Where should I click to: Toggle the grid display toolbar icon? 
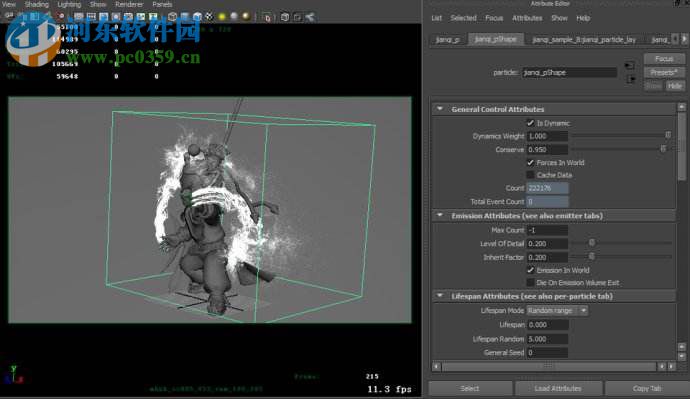[x=79, y=17]
